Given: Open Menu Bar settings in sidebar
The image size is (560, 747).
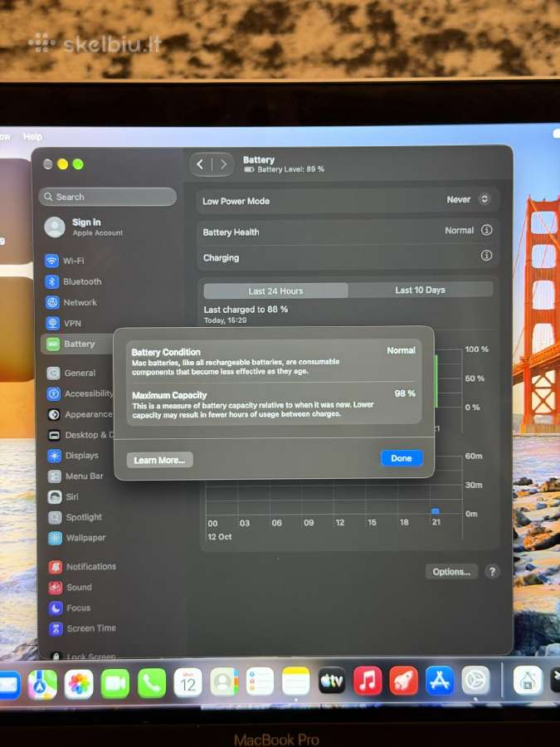Looking at the screenshot, I should 75,476.
